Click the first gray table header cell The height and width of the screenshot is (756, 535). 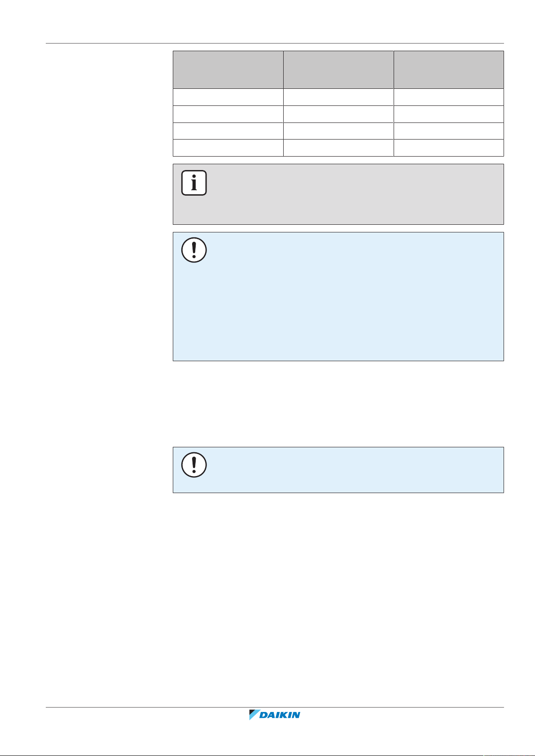pos(228,70)
